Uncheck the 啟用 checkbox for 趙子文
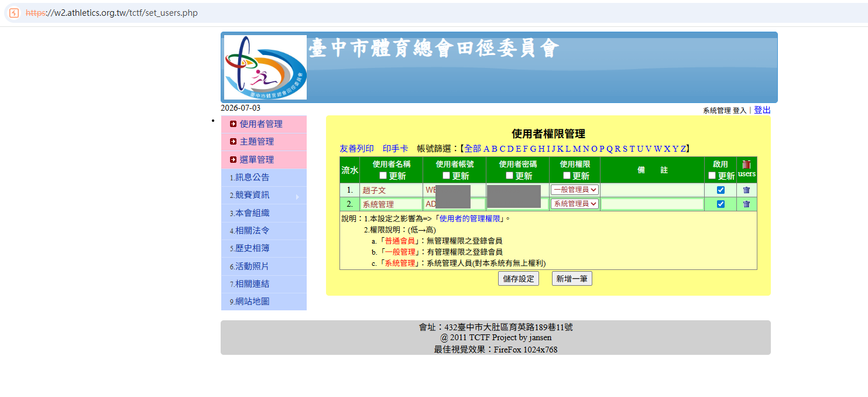Viewport: 868px width, 397px height. [721, 190]
